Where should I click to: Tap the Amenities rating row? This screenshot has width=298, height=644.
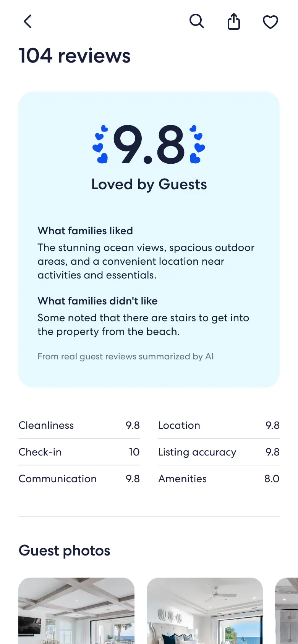coord(219,479)
